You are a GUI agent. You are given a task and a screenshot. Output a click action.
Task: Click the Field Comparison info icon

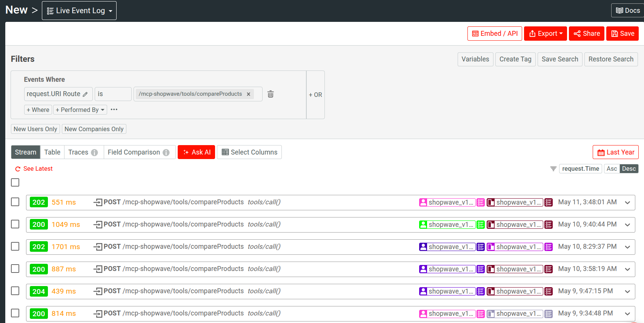pos(166,153)
